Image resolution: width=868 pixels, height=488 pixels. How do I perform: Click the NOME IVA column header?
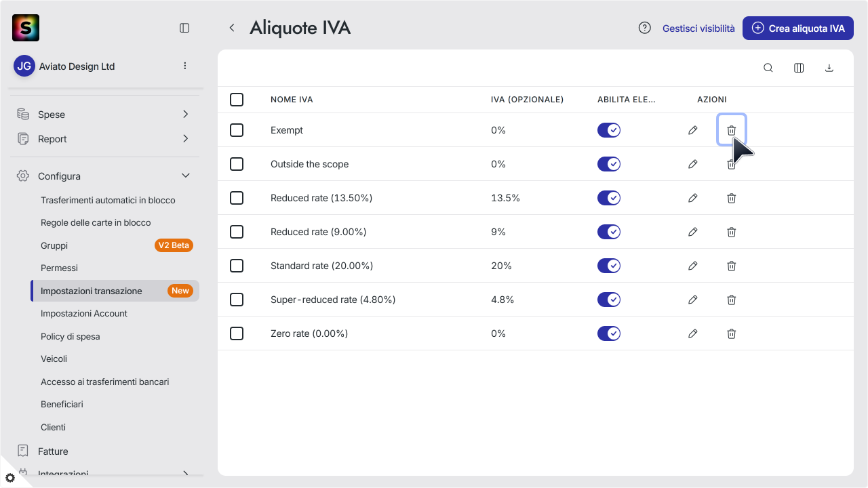[x=292, y=100]
